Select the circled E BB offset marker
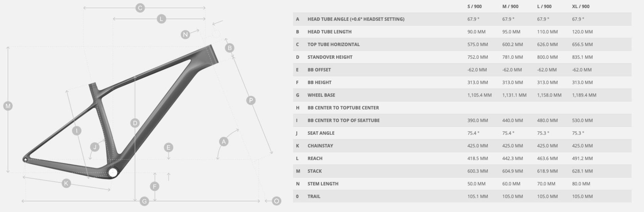The height and width of the screenshot is (212, 644). [x=168, y=147]
